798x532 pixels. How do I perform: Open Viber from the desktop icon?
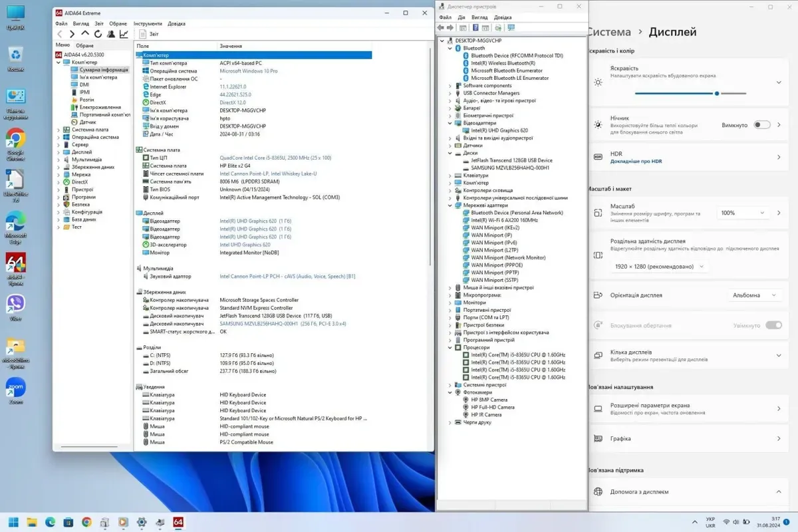(15, 305)
